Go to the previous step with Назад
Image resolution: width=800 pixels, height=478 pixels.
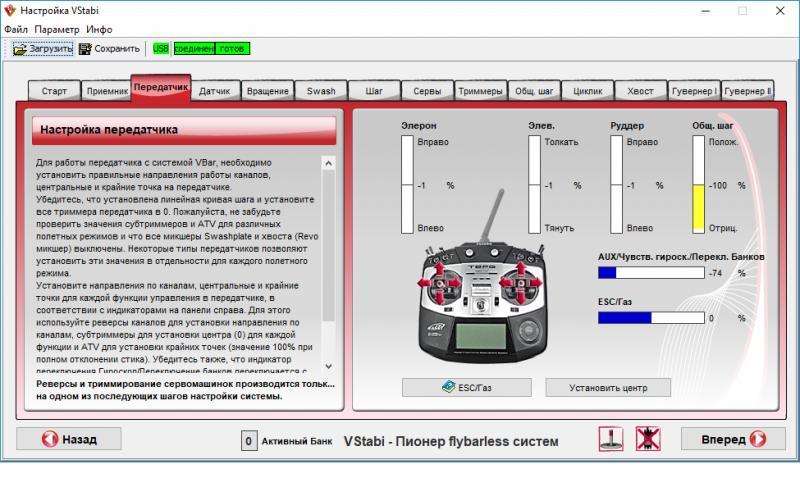pyautogui.click(x=69, y=439)
